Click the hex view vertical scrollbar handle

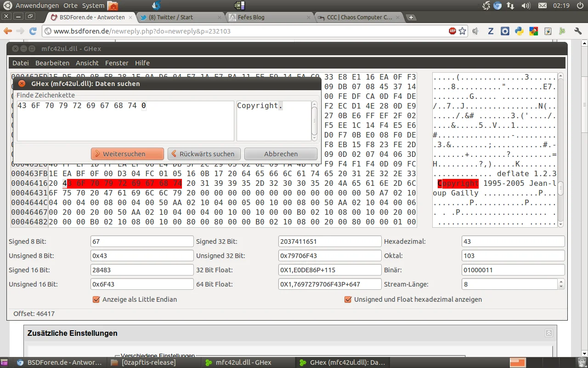point(560,188)
